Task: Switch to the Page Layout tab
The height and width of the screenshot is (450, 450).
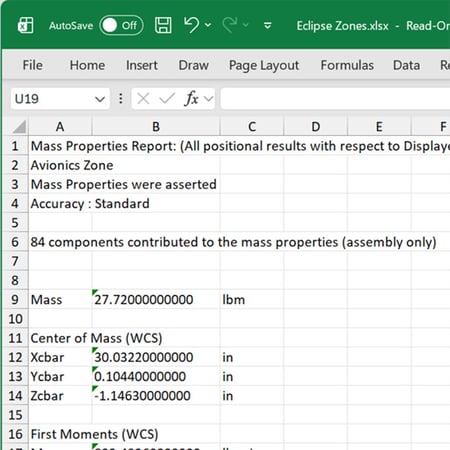Action: pyautogui.click(x=264, y=66)
